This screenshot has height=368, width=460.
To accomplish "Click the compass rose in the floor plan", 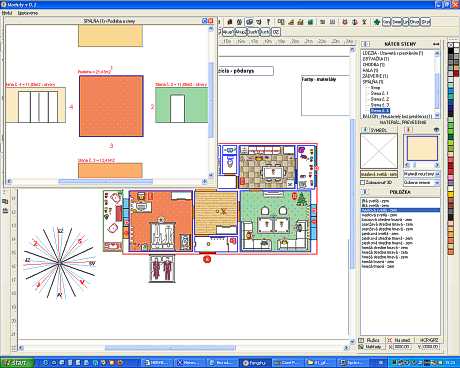I will (59, 263).
